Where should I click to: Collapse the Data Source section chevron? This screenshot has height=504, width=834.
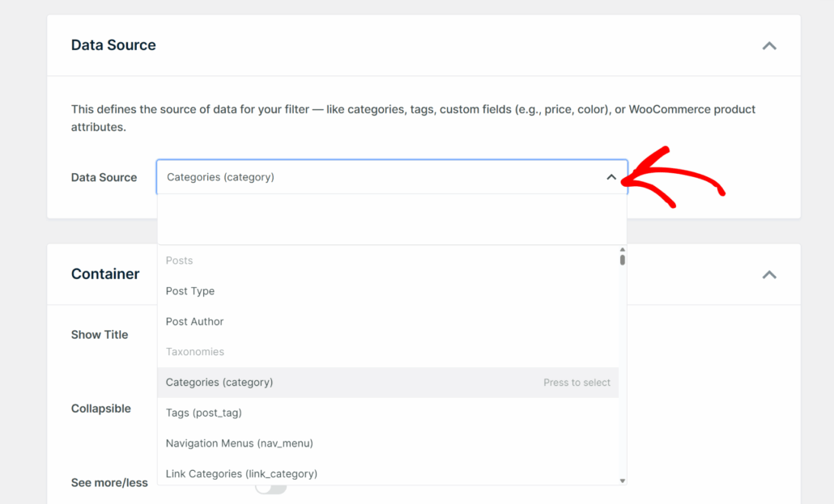pyautogui.click(x=768, y=46)
